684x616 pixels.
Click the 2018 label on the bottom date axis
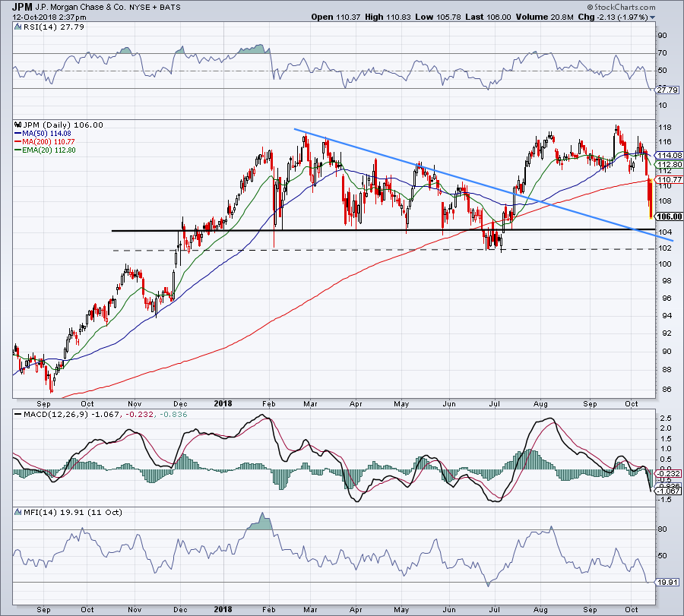tap(223, 609)
